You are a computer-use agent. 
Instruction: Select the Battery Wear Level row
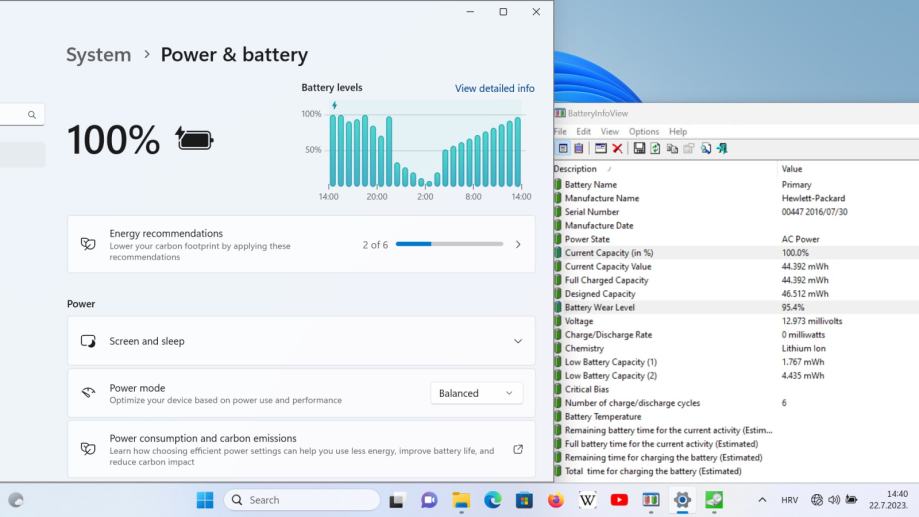point(600,308)
